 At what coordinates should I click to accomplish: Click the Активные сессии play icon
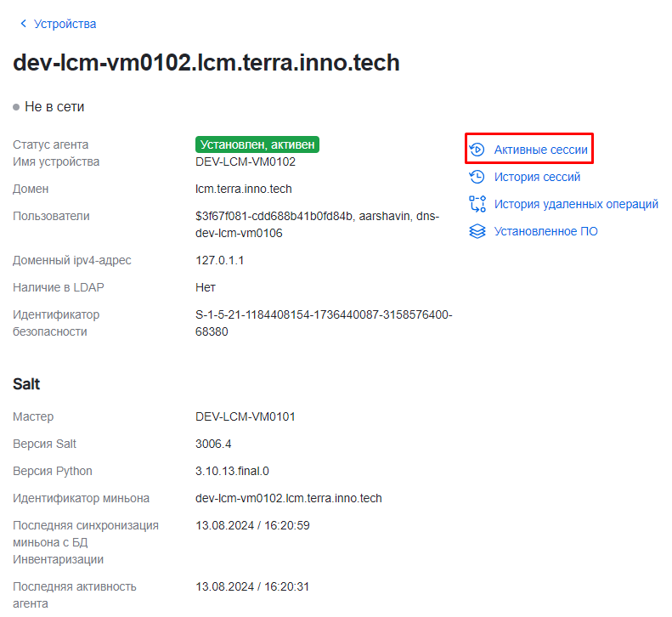477,150
